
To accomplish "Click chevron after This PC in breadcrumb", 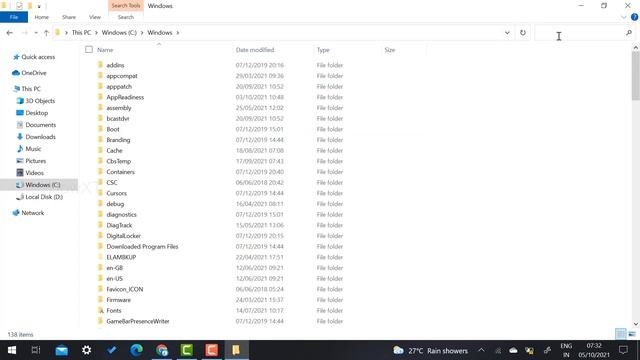I will pos(96,33).
